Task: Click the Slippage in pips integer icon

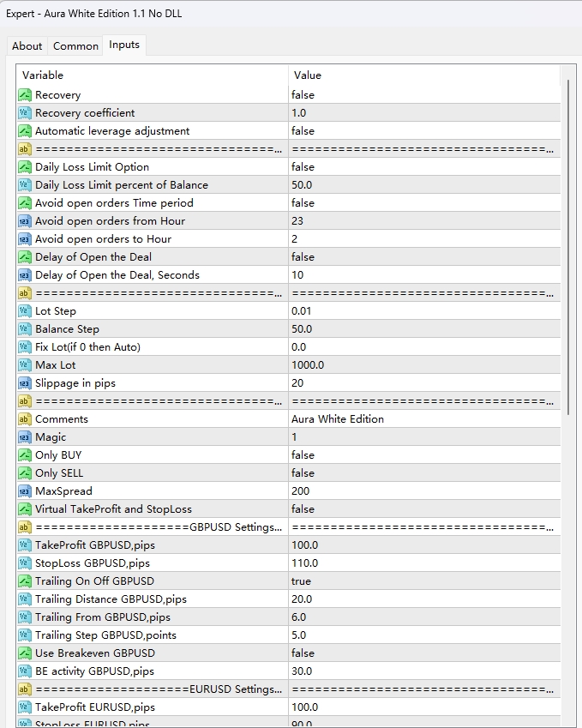Action: tap(25, 383)
